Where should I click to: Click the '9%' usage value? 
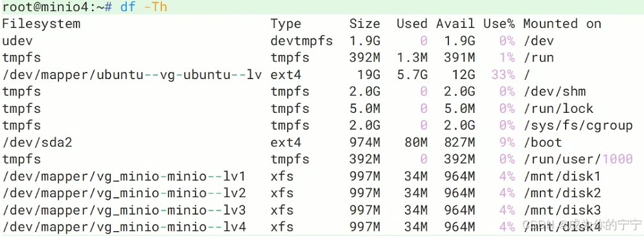[507, 143]
